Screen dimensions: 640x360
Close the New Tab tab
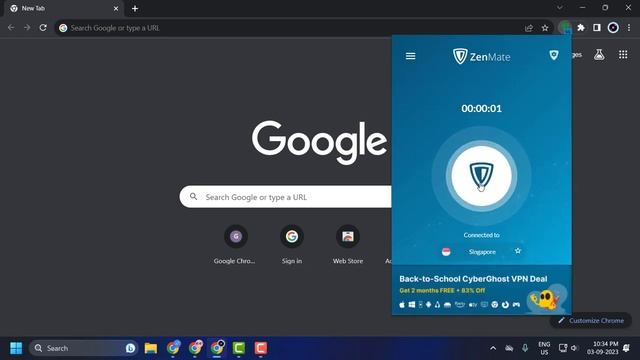tap(116, 9)
